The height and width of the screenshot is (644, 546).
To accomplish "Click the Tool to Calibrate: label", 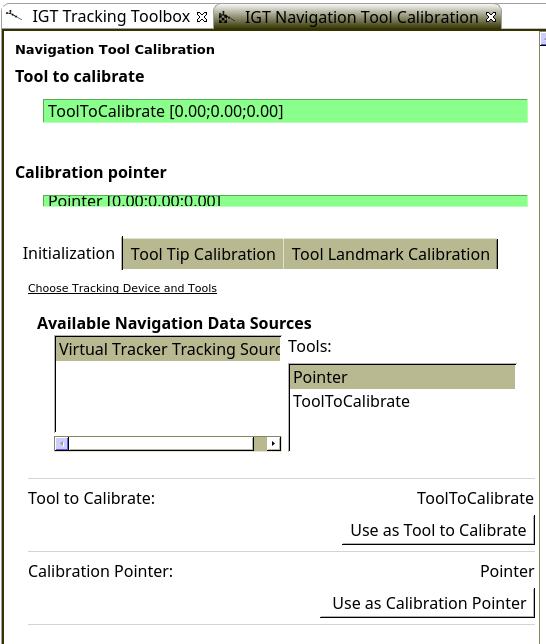I will coord(92,498).
